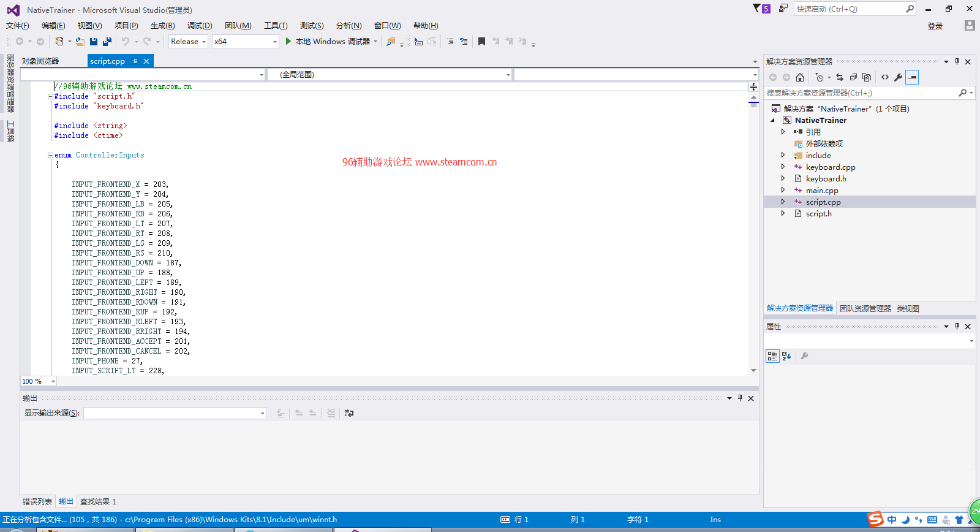
Task: Start the local Windows debugger
Action: click(x=288, y=42)
